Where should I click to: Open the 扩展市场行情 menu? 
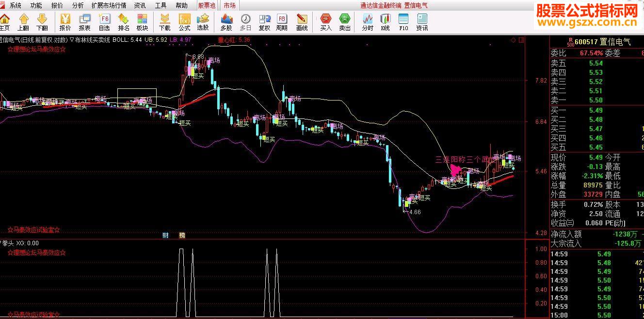109,5
